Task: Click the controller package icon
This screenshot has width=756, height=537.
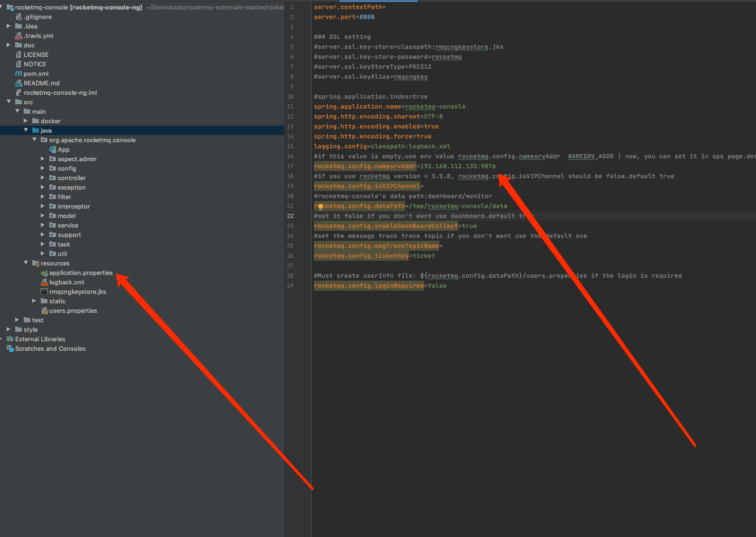Action: click(x=53, y=178)
